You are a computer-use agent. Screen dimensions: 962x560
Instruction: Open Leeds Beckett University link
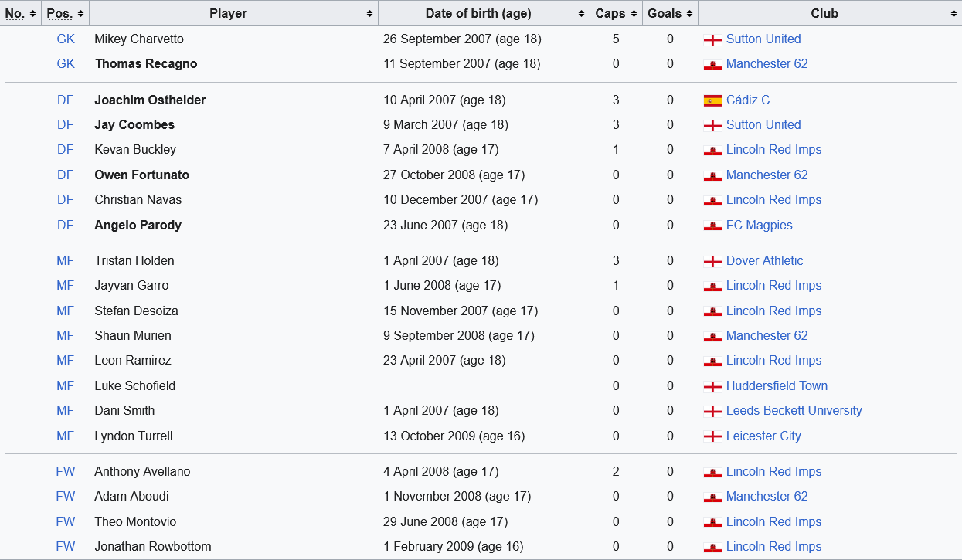[794, 411]
